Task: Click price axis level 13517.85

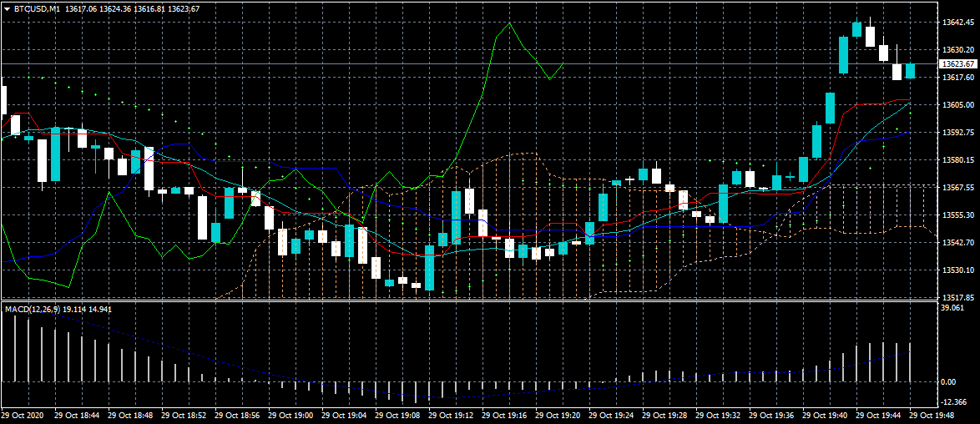Action: tap(958, 298)
